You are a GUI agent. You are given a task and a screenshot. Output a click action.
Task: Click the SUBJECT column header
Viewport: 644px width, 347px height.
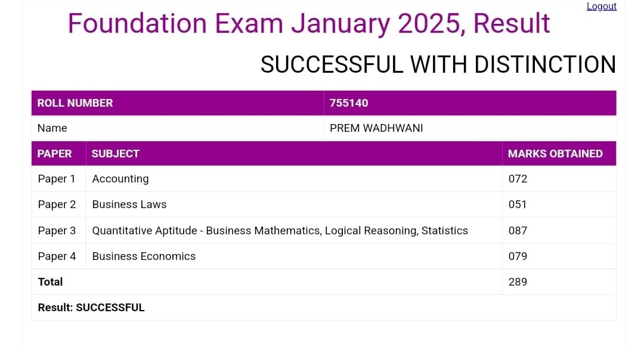[116, 154]
